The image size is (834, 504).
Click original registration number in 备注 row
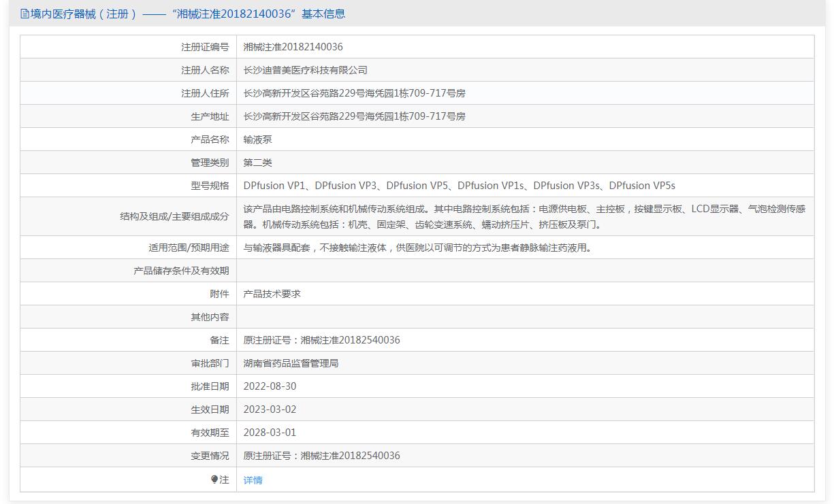point(321,340)
